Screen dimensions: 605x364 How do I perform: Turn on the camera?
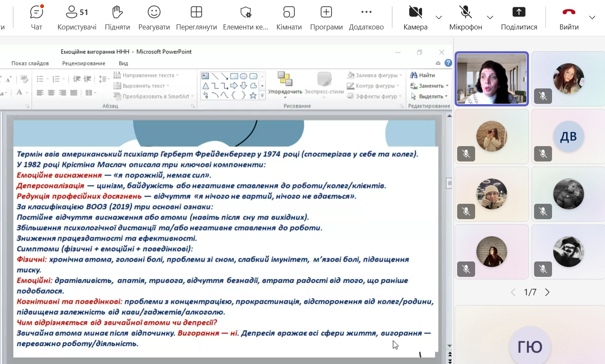[x=415, y=18]
